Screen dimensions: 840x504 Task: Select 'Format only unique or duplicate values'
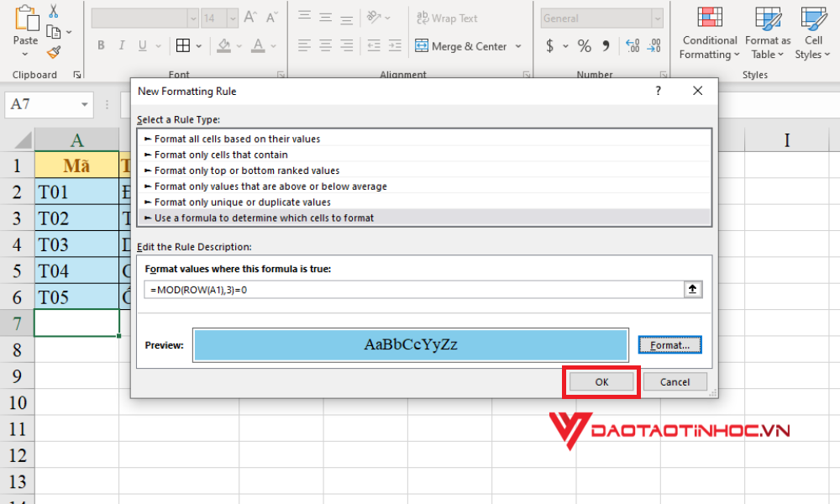click(x=424, y=202)
